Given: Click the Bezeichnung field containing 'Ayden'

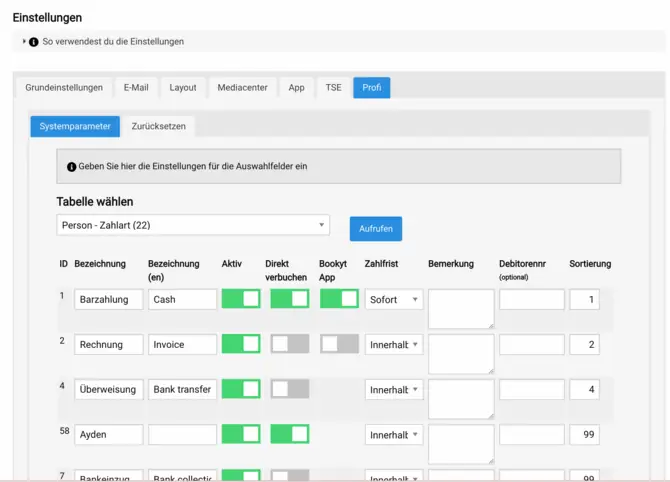Looking at the screenshot, I should [x=109, y=435].
